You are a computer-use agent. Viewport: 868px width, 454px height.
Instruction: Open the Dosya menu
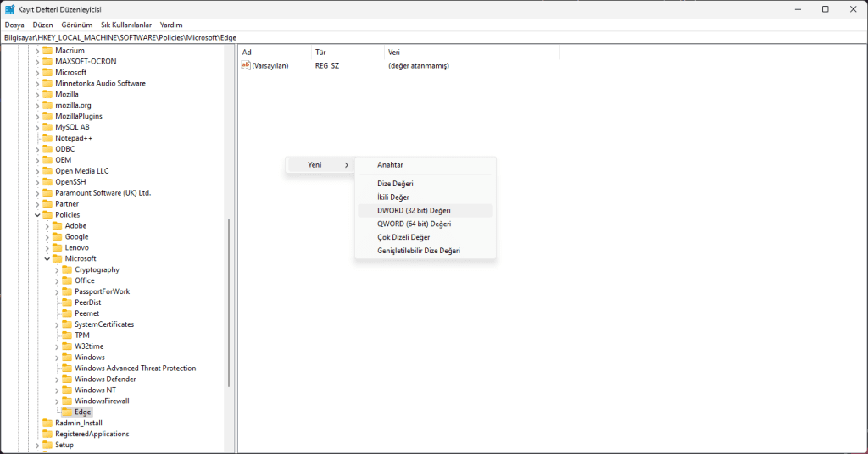[14, 25]
